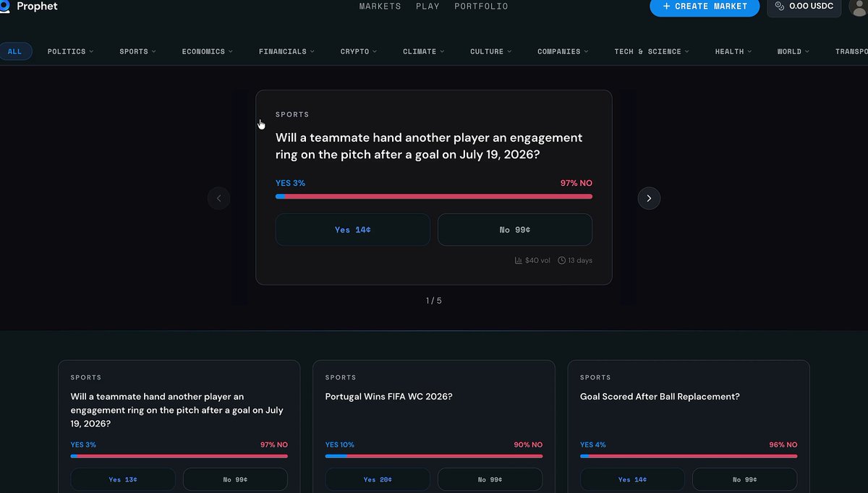Buy No at 99¢ on featured engagement ring market
Viewport: 868px width, 493px height.
click(515, 230)
